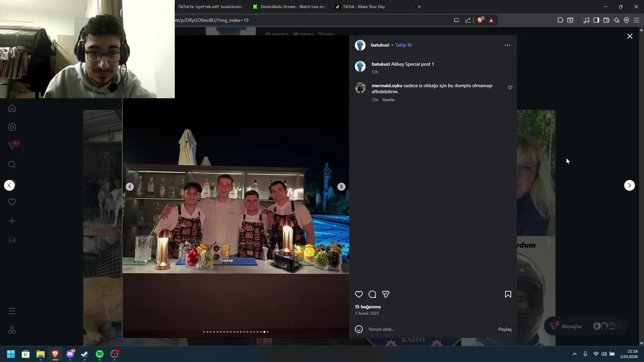The height and width of the screenshot is (362, 644).
Task: Open the Brave Wallet icon
Action: tap(606, 20)
